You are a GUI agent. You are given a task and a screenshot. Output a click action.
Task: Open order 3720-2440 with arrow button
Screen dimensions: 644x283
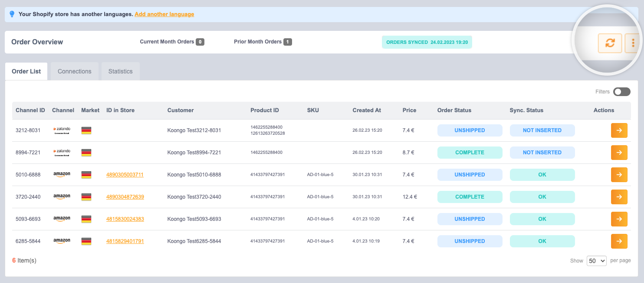(619, 197)
